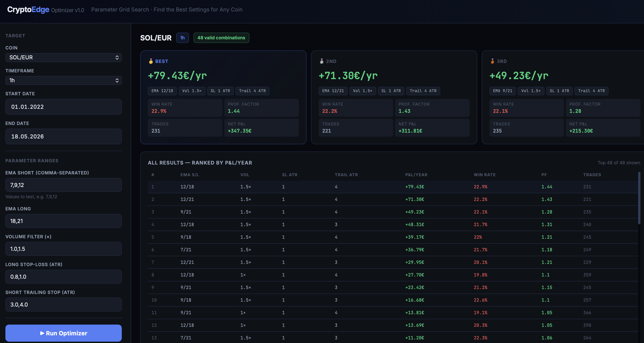Viewport: 644px width, 343px height.
Task: Focus the EMA Short input with 7,9,12
Action: pos(64,185)
